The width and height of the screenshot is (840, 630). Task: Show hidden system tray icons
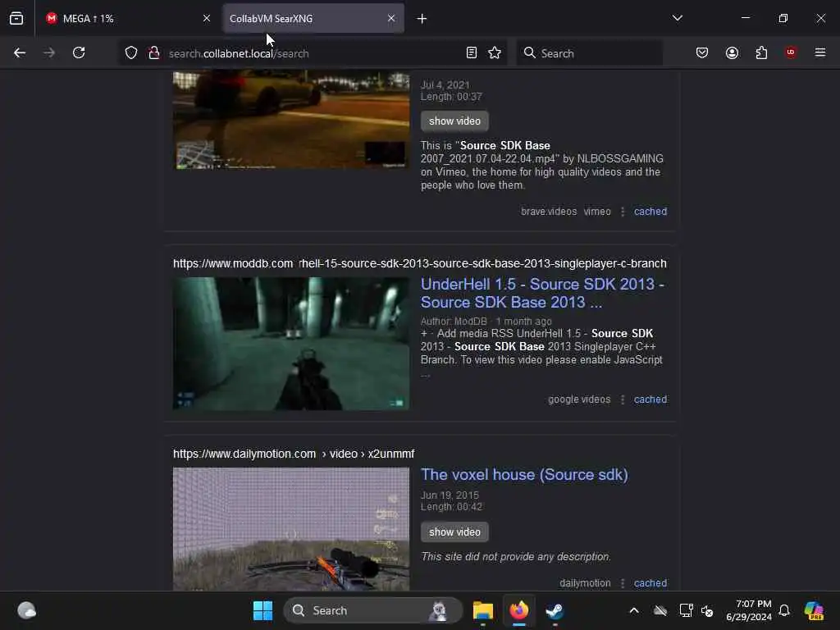[634, 610]
